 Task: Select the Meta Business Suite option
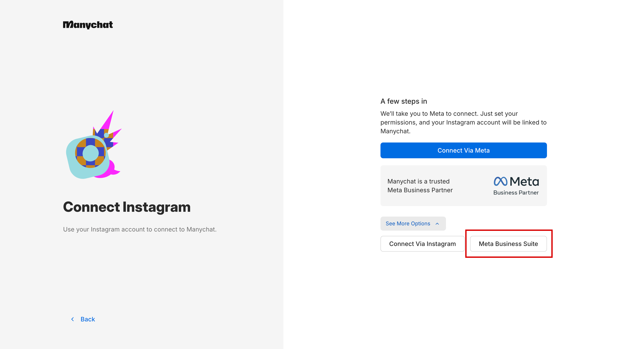[x=508, y=244]
